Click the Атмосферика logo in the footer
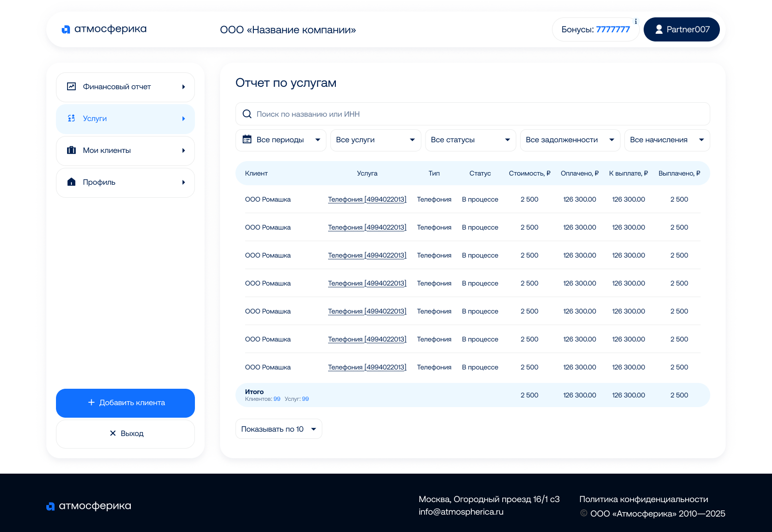This screenshot has width=772, height=532. click(89, 506)
